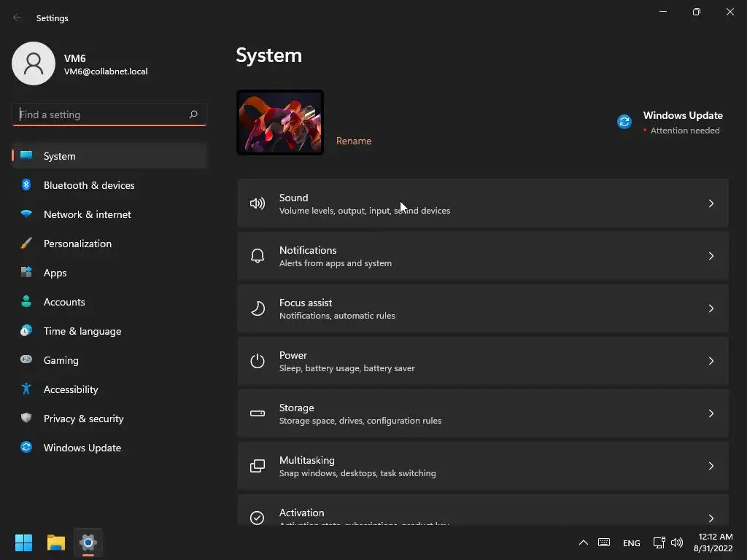The width and height of the screenshot is (747, 560).
Task: Expand the Sound settings chevron
Action: click(x=711, y=203)
